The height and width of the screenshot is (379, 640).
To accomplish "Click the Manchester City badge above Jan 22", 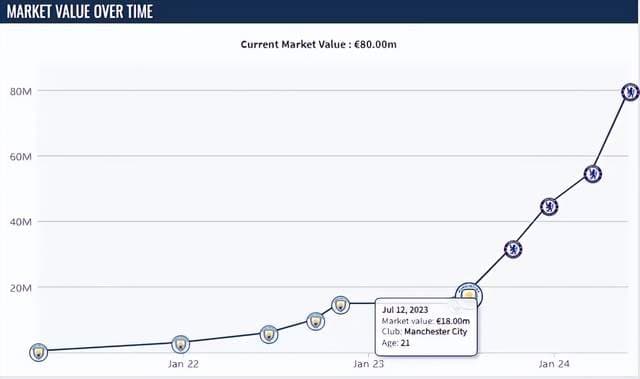I will tap(180, 344).
